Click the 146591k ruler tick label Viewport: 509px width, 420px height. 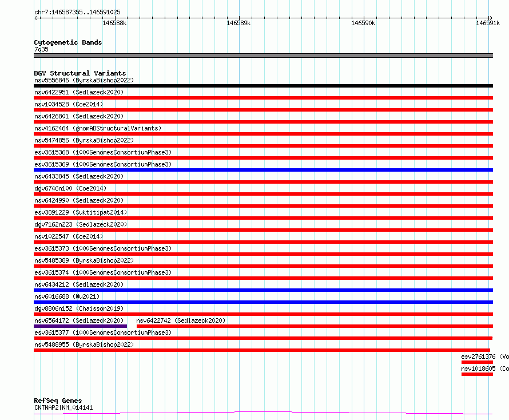(x=488, y=23)
